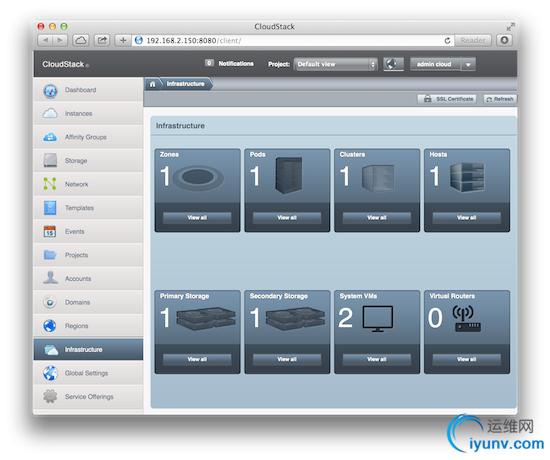
Task: Expand the admin cloud user menu arrow
Action: click(x=468, y=65)
